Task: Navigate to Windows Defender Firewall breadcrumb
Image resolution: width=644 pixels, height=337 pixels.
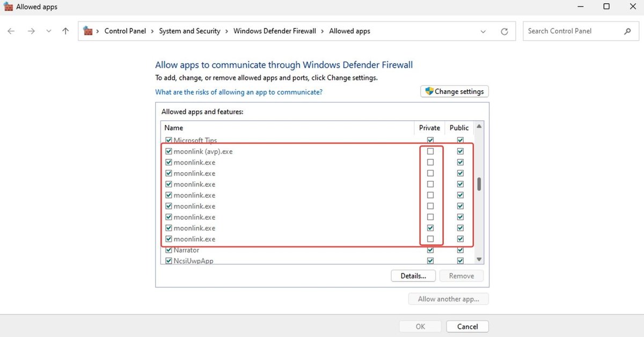Action: [275, 31]
